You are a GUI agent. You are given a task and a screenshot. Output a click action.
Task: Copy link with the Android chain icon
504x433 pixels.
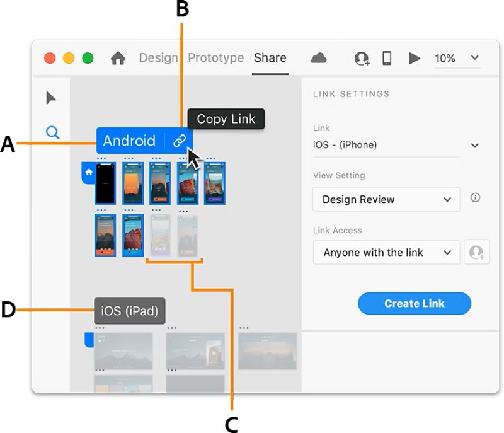pyautogui.click(x=179, y=141)
